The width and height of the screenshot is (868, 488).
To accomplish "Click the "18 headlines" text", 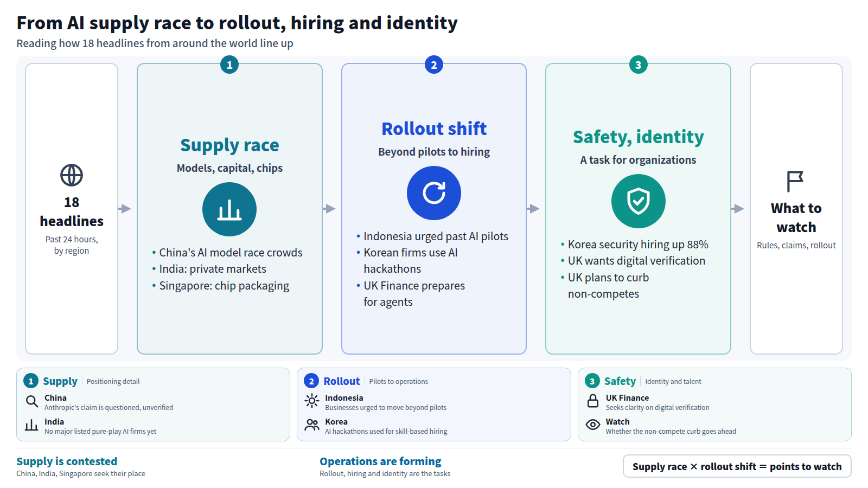I will [x=72, y=211].
